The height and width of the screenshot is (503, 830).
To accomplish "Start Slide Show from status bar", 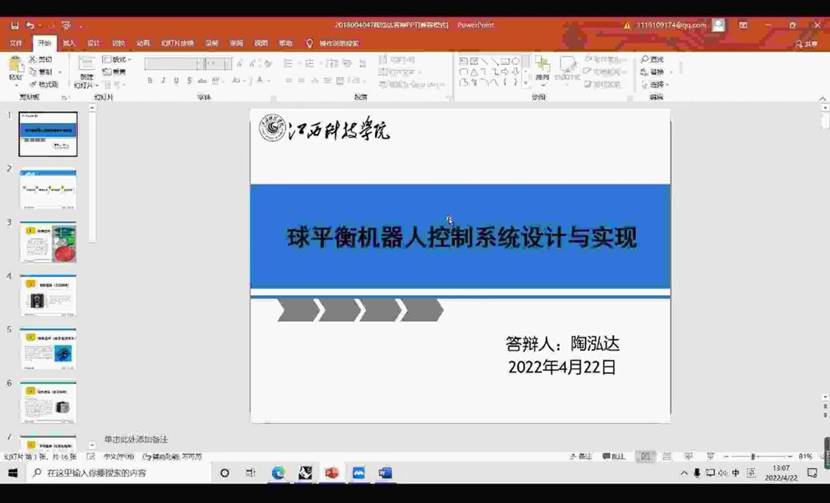I will tap(710, 456).
